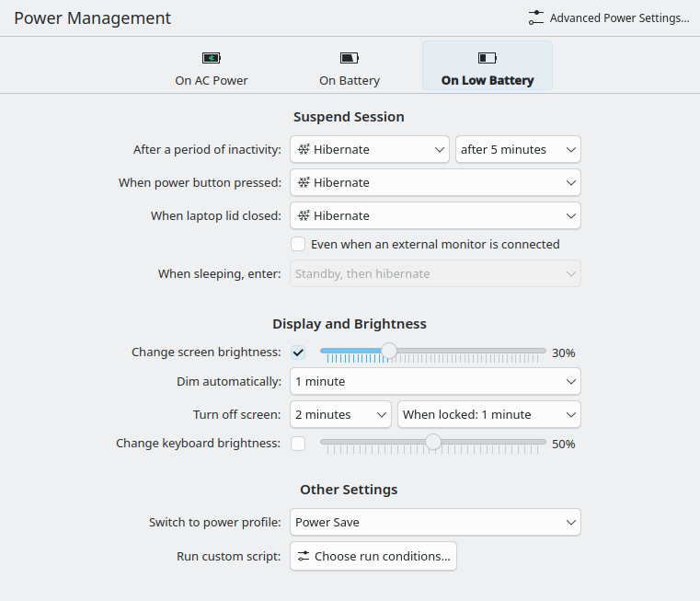
Task: Switch to the On Battery tab
Action: click(350, 67)
